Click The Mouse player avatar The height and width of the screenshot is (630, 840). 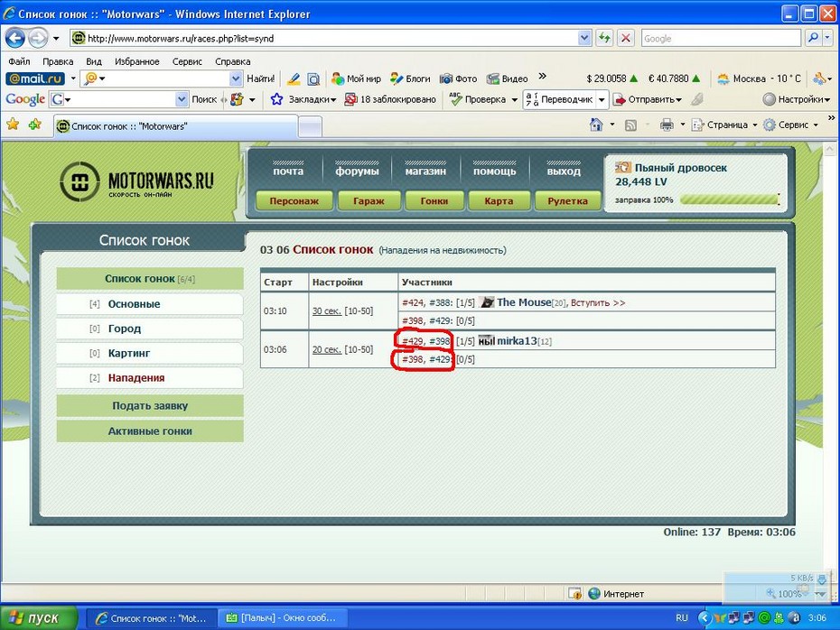[487, 302]
